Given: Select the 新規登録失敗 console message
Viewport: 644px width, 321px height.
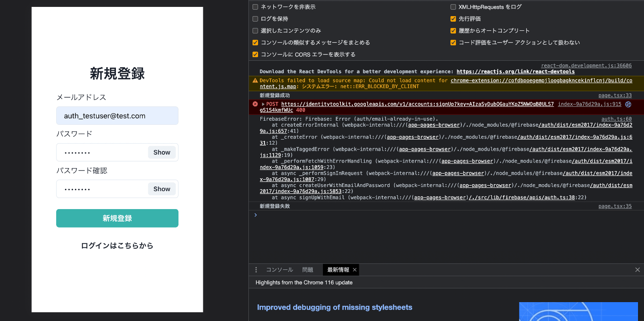Looking at the screenshot, I should [275, 206].
